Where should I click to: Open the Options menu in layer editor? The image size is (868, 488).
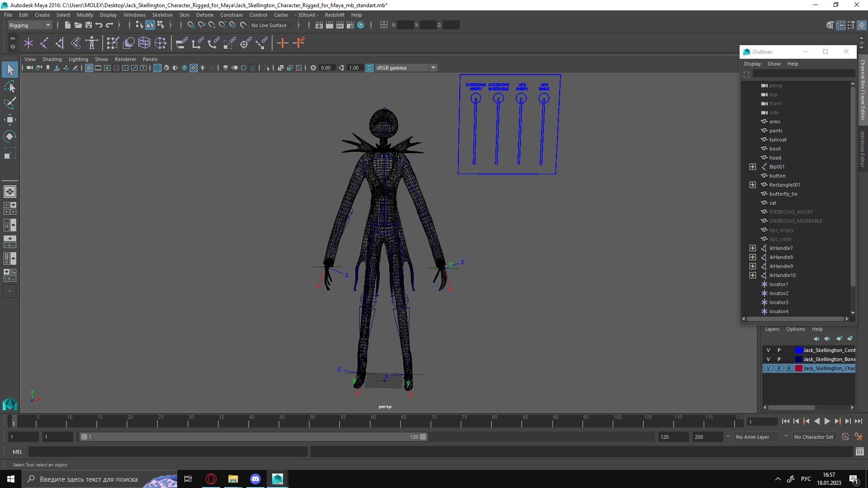[x=795, y=329]
